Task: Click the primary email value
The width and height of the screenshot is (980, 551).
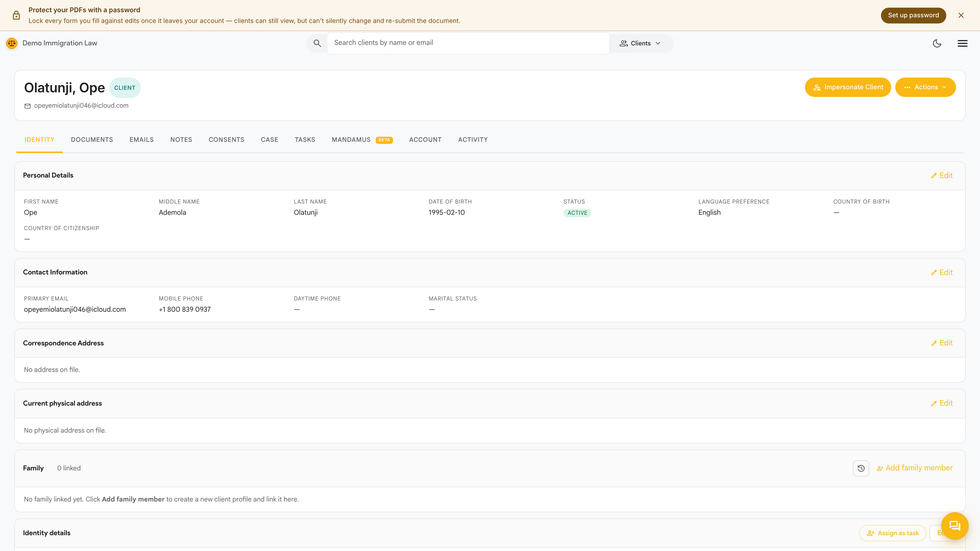Action: (x=75, y=309)
